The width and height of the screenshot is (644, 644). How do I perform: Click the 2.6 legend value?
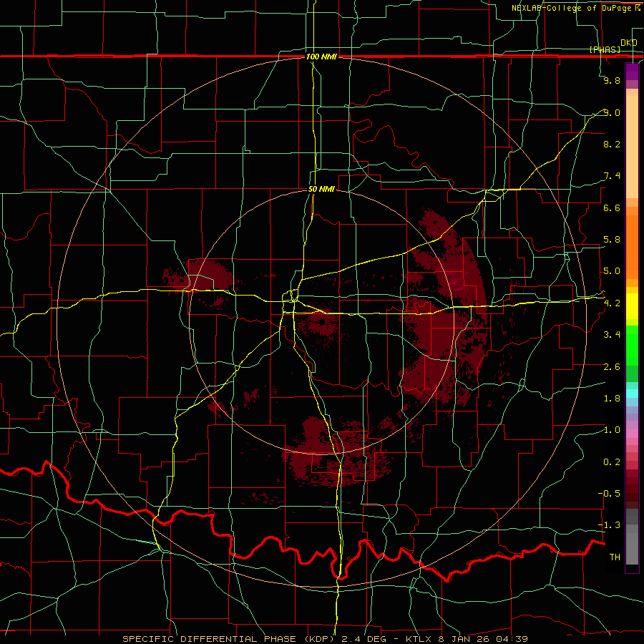pyautogui.click(x=612, y=366)
